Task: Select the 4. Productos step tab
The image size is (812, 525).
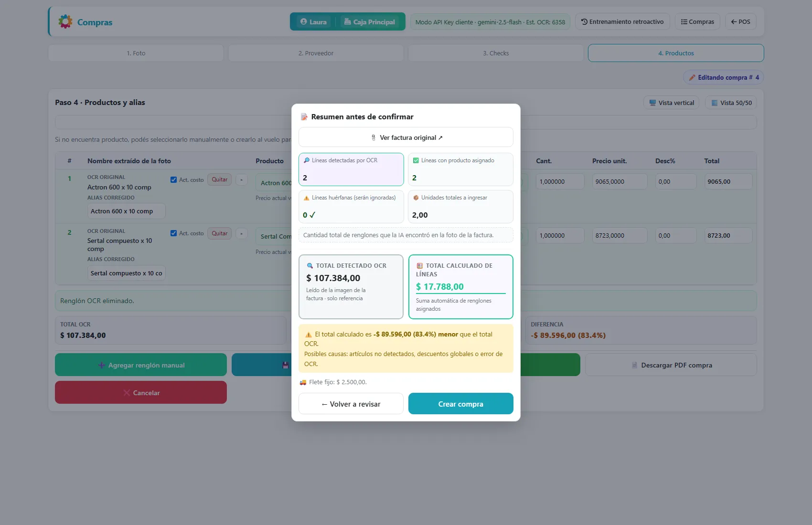Action: (x=676, y=53)
